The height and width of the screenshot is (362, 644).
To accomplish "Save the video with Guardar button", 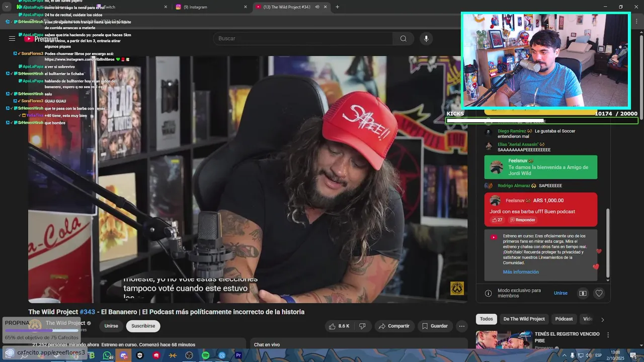I will click(435, 326).
